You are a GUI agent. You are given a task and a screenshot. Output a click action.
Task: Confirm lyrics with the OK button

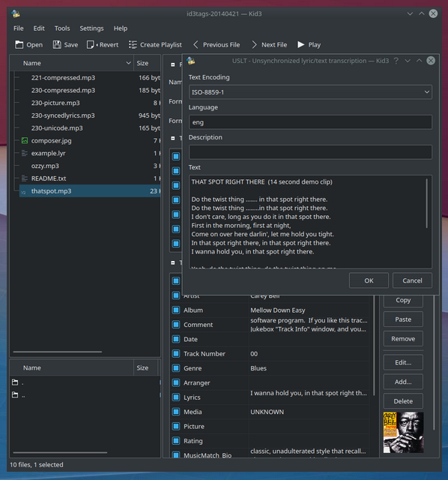369,280
